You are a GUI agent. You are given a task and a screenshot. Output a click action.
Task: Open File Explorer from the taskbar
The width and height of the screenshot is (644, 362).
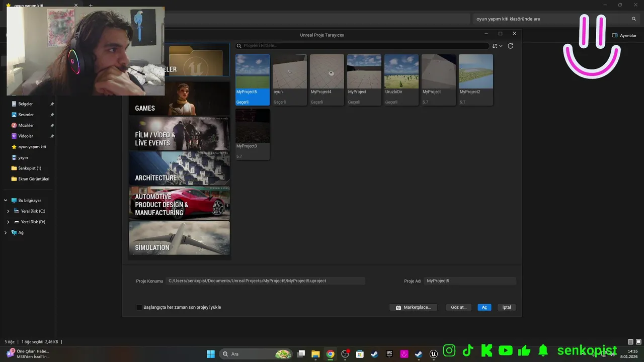click(x=315, y=354)
